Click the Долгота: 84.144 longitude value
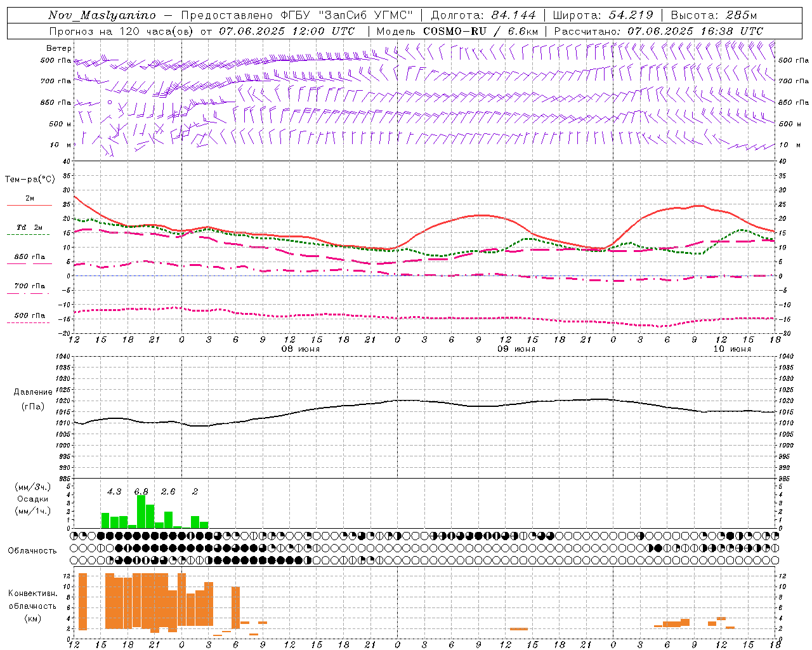Screen dimensions: 812x650 483,15
